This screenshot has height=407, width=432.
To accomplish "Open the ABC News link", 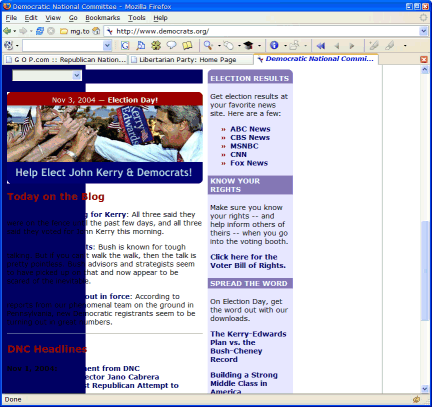I will [250, 129].
